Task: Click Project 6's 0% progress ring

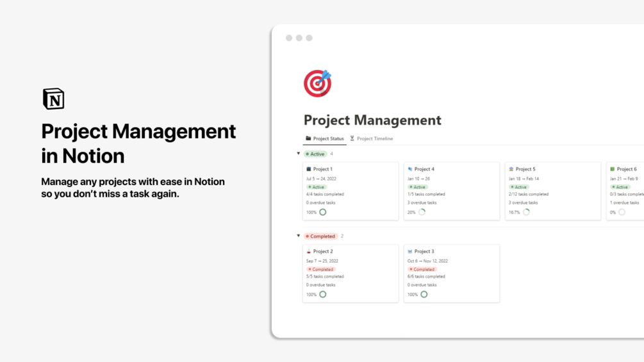Action: pos(622,212)
